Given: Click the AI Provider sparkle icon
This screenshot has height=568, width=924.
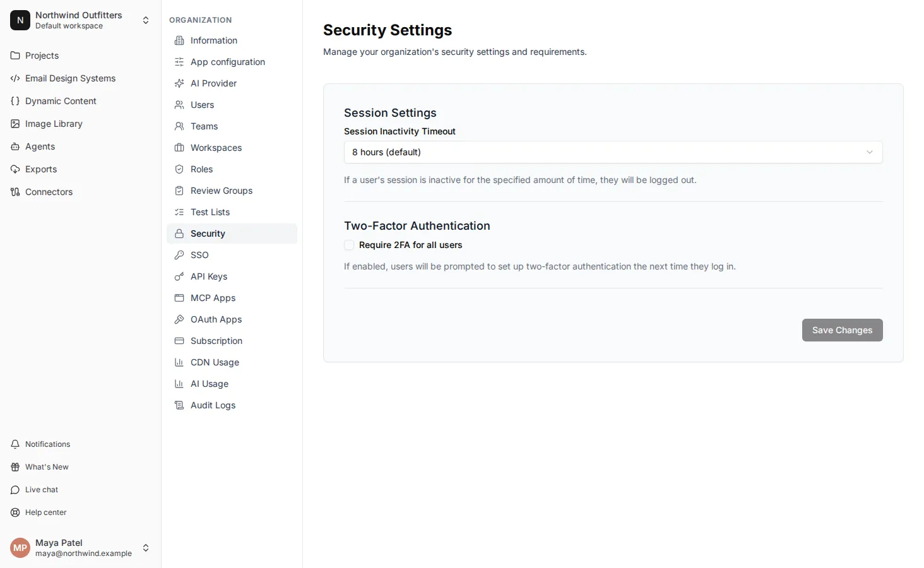Looking at the screenshot, I should point(179,83).
